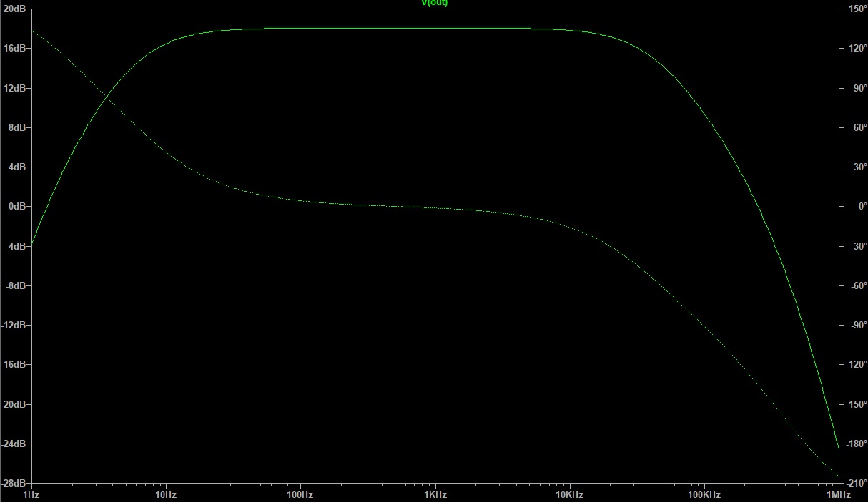Image resolution: width=868 pixels, height=503 pixels.
Task: Select the 90° phase axis label
Action: point(855,88)
